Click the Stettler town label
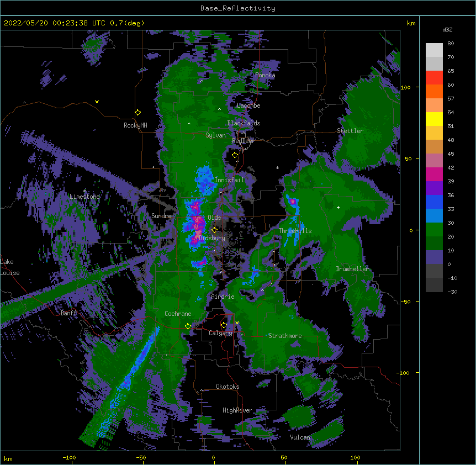476x465 pixels. 350,131
